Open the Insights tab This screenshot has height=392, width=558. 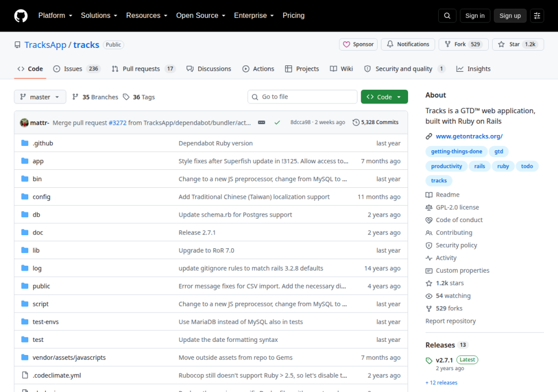pyautogui.click(x=474, y=69)
